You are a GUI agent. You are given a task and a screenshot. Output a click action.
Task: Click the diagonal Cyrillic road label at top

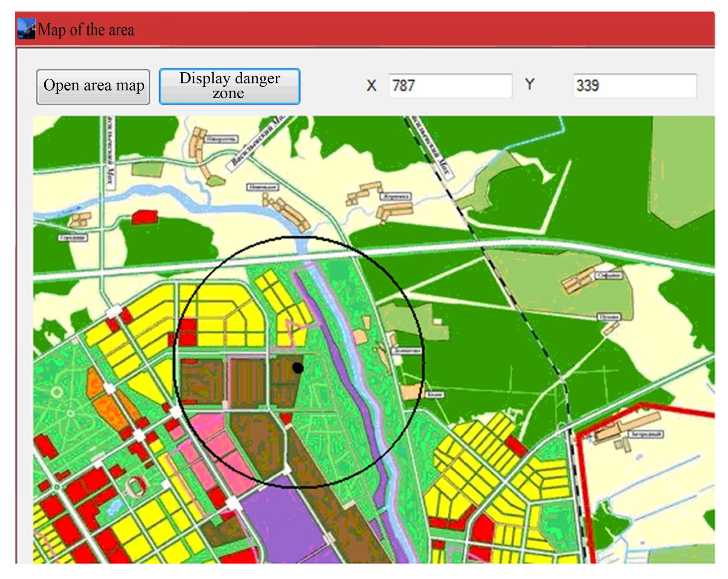258,142
